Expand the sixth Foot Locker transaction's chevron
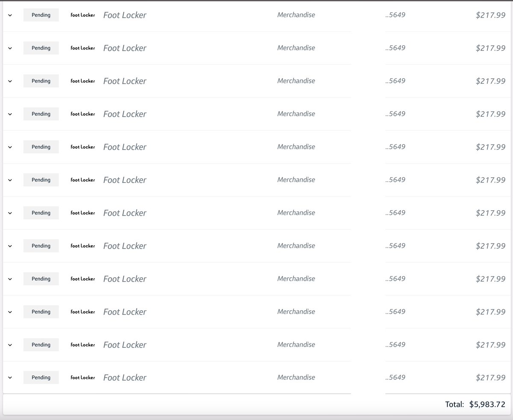Image resolution: width=513 pixels, height=420 pixels. tap(10, 180)
